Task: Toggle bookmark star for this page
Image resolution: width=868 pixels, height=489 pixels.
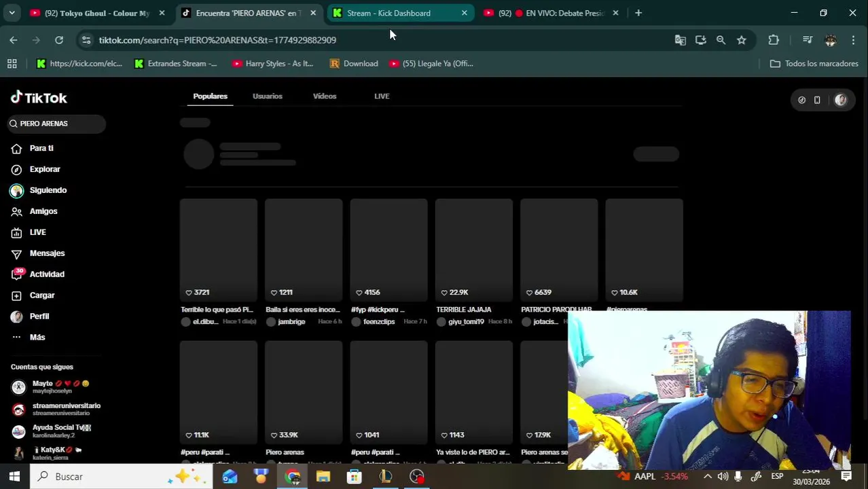Action: [x=741, y=40]
